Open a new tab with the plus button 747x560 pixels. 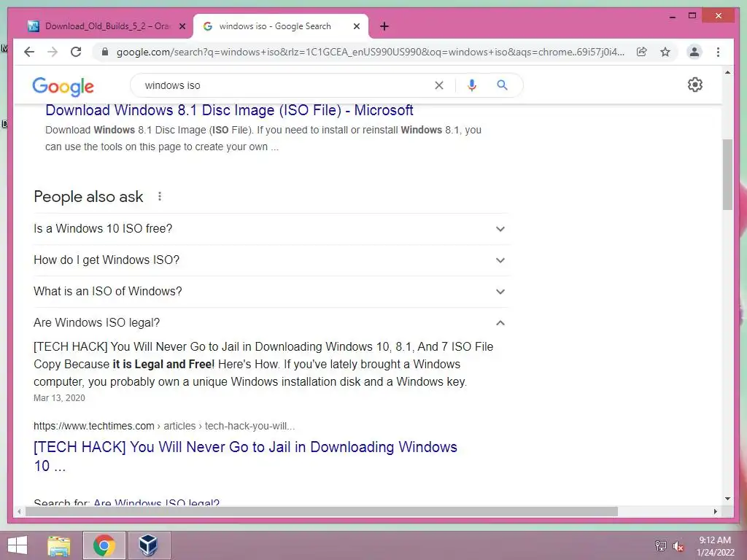pos(384,26)
